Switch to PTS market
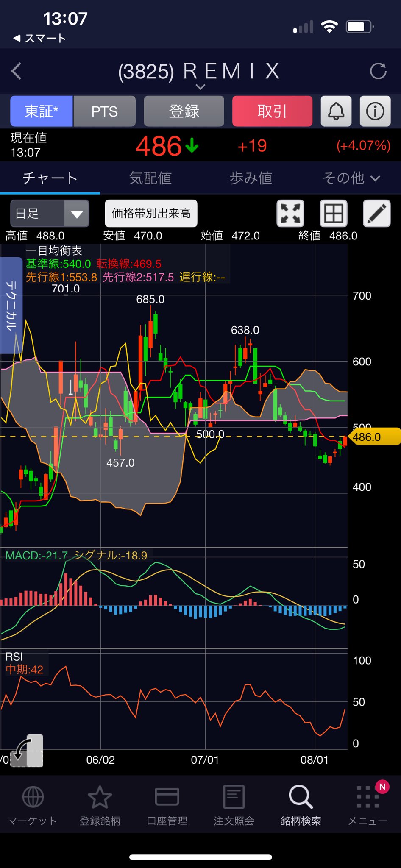 [x=105, y=111]
